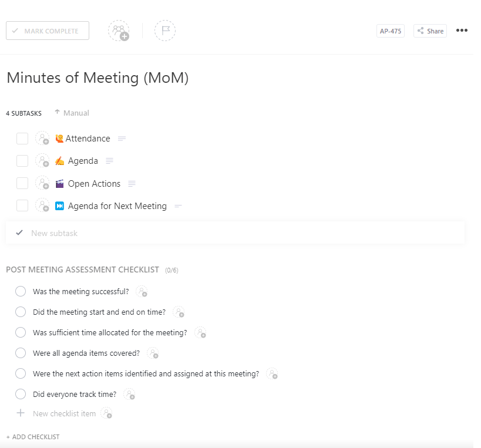Viewport: 481px width, 448px height.
Task: Assign a user to Open Actions subtask
Action: (x=42, y=183)
